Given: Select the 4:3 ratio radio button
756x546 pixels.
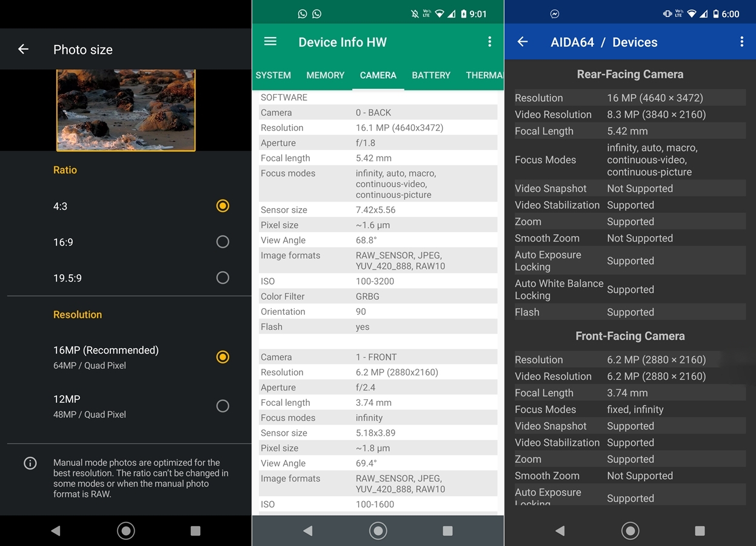Looking at the screenshot, I should coord(222,206).
